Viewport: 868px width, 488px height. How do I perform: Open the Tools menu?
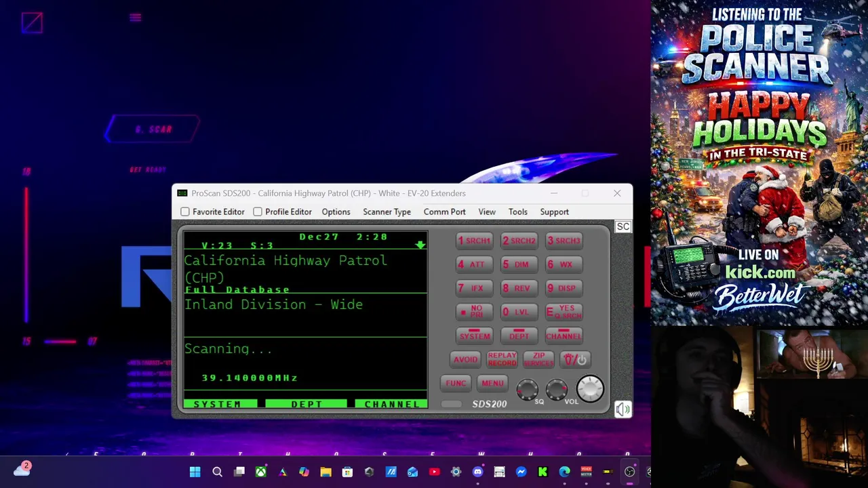click(518, 212)
